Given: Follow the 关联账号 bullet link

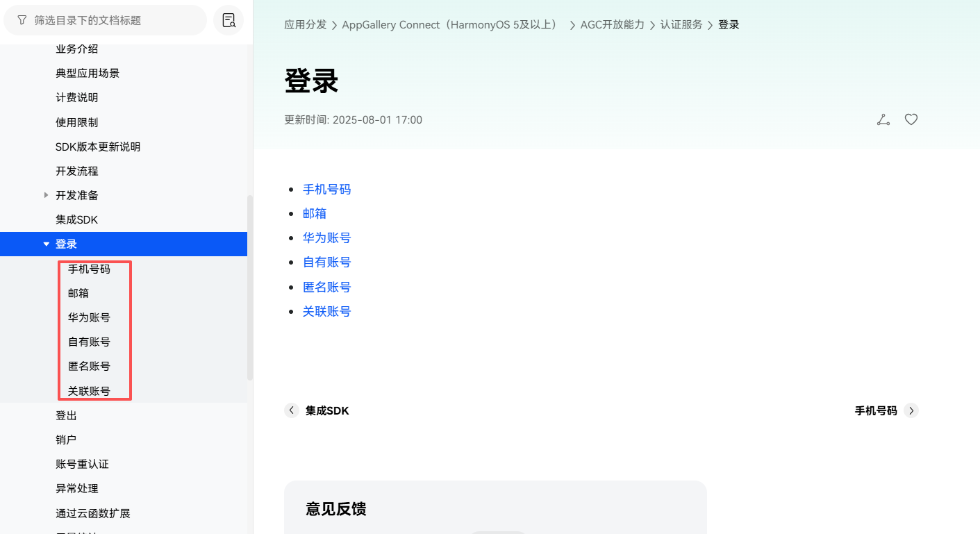Looking at the screenshot, I should pyautogui.click(x=327, y=311).
